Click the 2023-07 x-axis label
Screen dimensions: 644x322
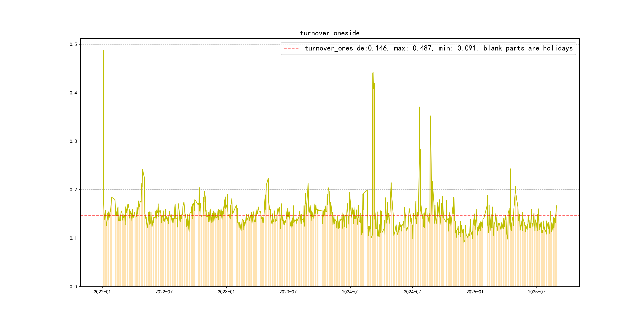pos(288,292)
